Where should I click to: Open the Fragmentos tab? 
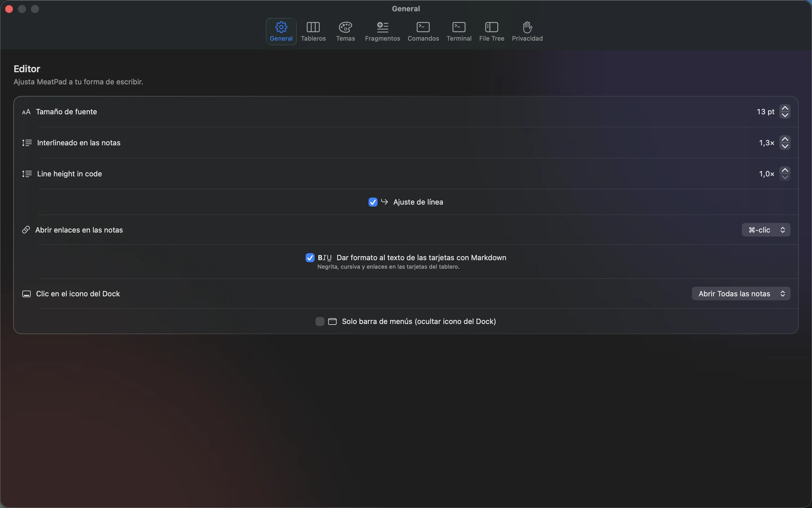pyautogui.click(x=382, y=32)
